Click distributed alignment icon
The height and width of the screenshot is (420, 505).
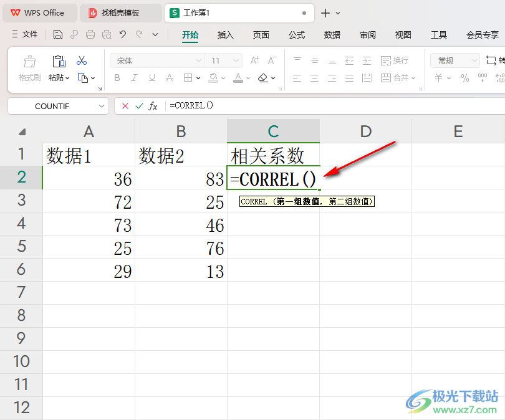[x=367, y=77]
